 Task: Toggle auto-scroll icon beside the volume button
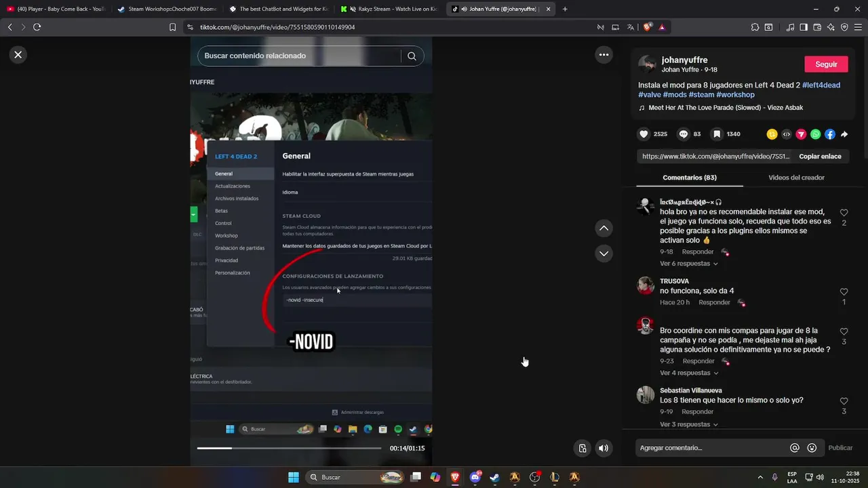(583, 448)
